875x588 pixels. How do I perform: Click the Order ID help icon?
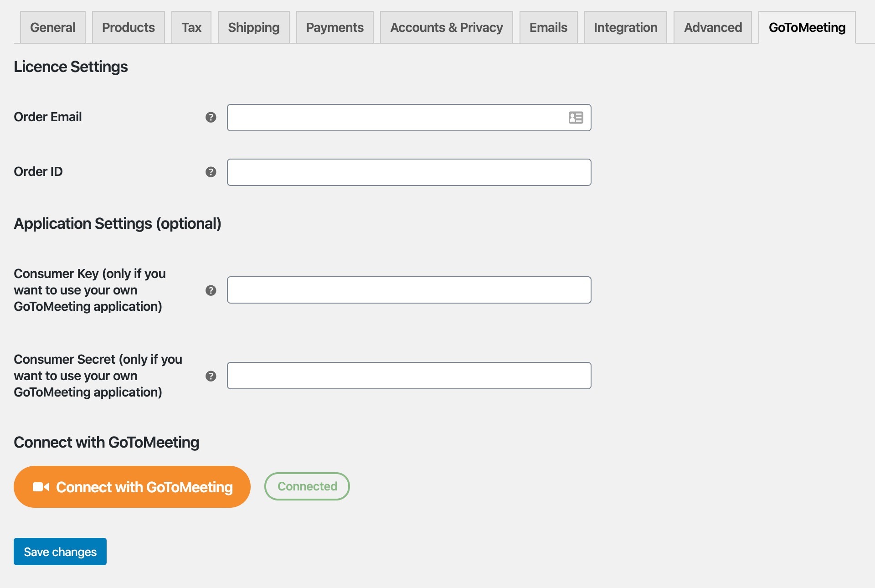pyautogui.click(x=211, y=171)
